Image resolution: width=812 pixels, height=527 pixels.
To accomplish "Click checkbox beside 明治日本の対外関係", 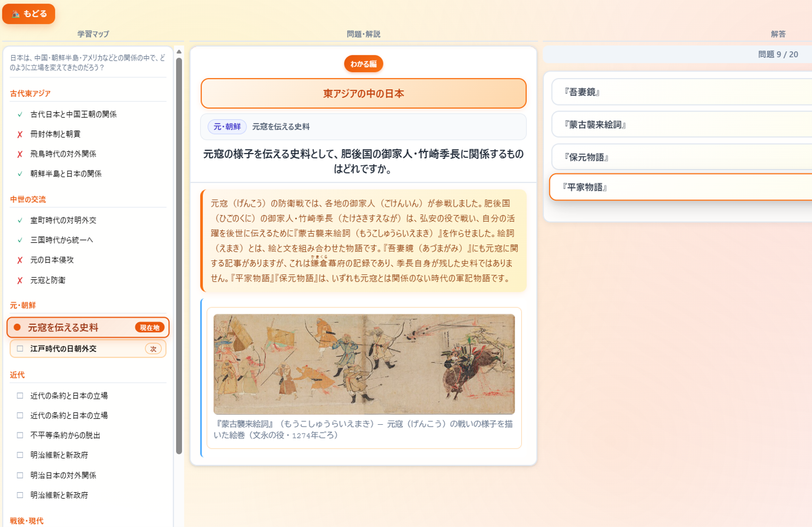I will (20, 475).
